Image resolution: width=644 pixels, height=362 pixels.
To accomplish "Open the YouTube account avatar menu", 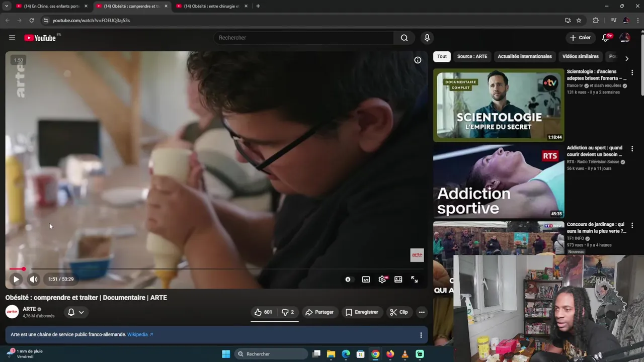I will point(625,38).
